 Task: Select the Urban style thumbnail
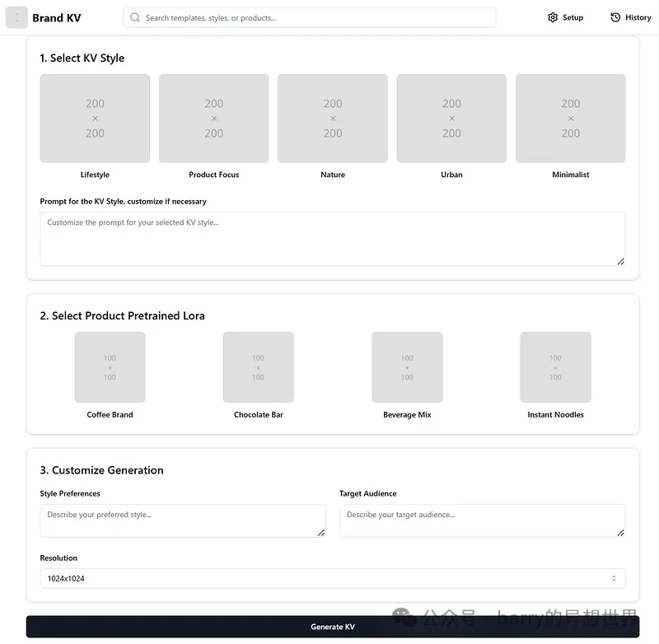(x=451, y=119)
